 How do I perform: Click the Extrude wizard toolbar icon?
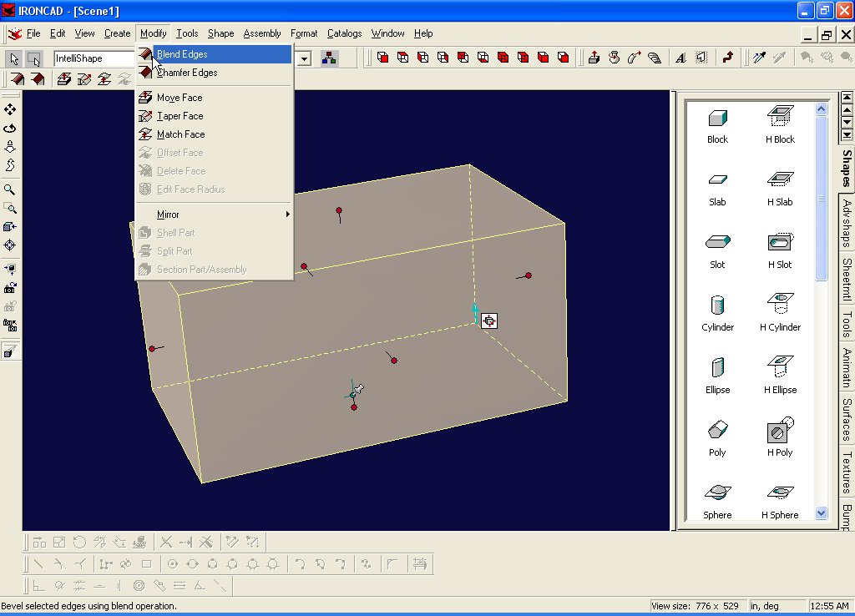pyautogui.click(x=594, y=58)
